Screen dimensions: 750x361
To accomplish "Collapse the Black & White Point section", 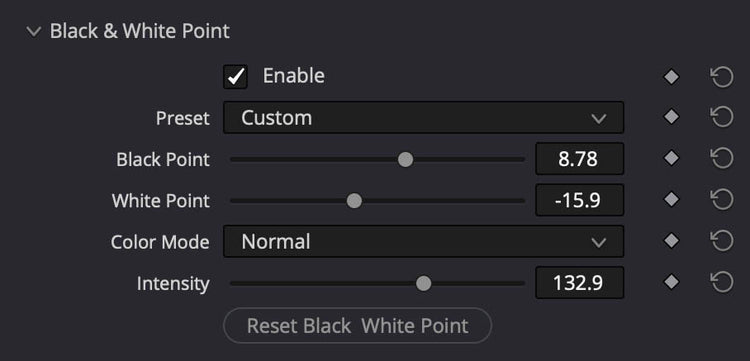I will [x=33, y=32].
